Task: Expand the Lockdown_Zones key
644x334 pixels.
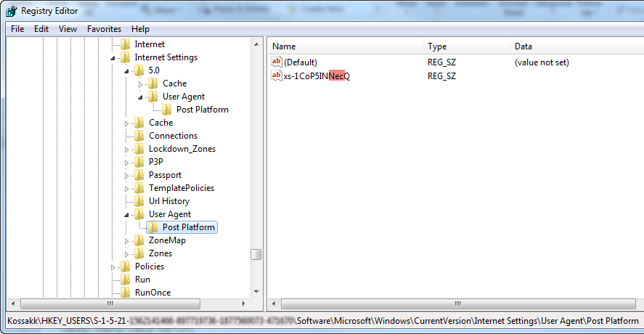Action: [x=127, y=149]
